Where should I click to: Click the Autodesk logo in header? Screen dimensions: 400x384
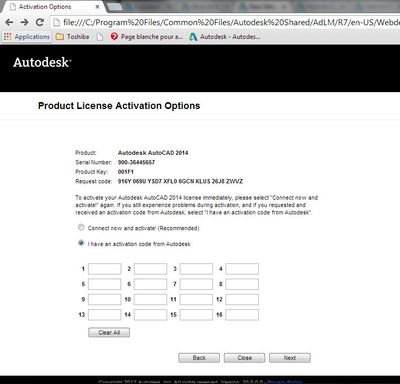[42, 62]
